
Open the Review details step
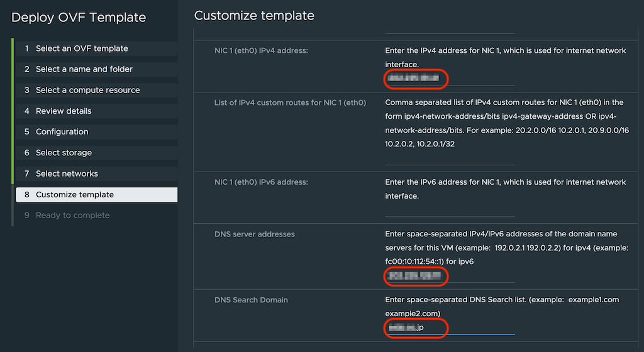pyautogui.click(x=64, y=111)
